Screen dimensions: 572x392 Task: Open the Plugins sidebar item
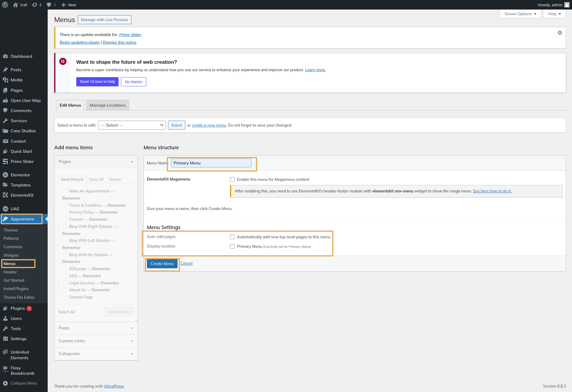18,308
